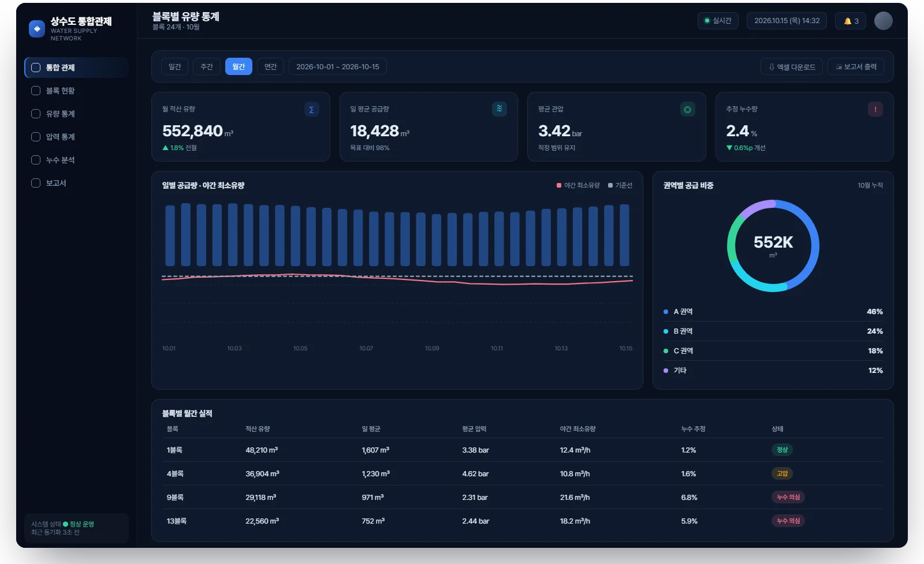Image resolution: width=924 pixels, height=564 pixels.
Task: Select the 연간 period tab
Action: [x=270, y=66]
